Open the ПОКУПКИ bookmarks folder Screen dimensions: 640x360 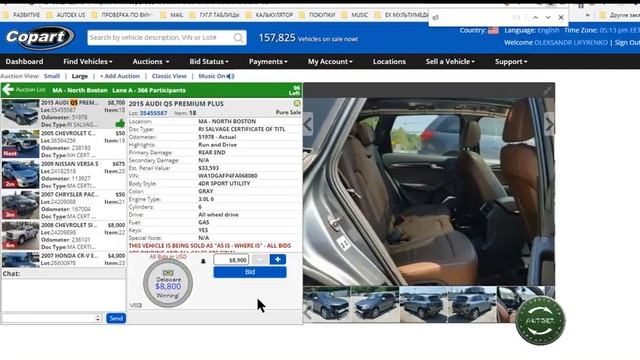[x=317, y=15]
